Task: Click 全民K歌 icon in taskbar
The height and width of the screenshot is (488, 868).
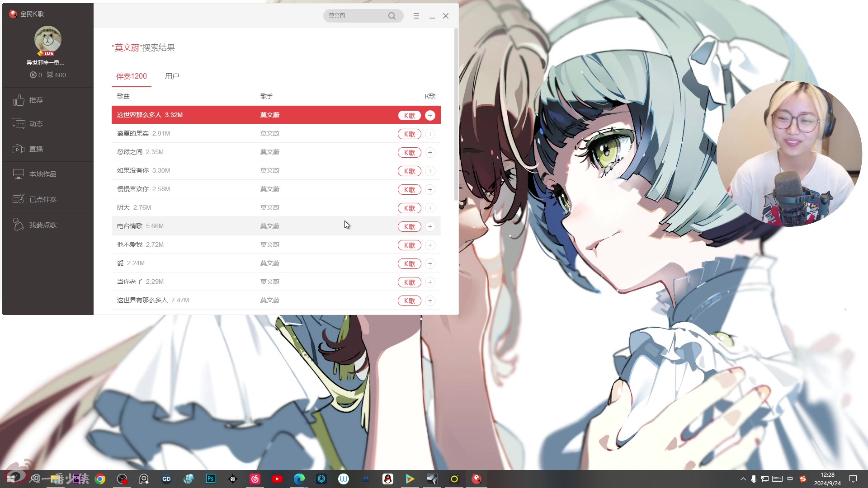Action: pos(476,479)
